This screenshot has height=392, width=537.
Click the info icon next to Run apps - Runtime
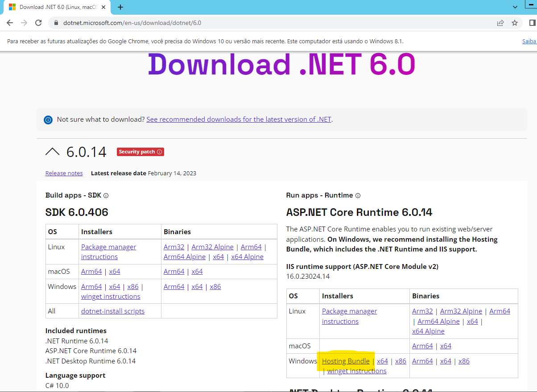(358, 195)
